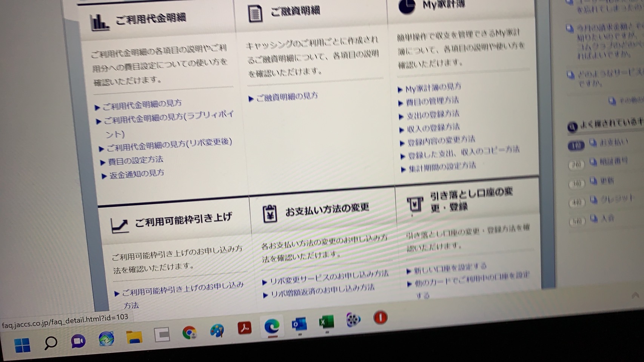
Task: Open リボ変更サービスのお申し込み方法 link
Action: click(330, 278)
